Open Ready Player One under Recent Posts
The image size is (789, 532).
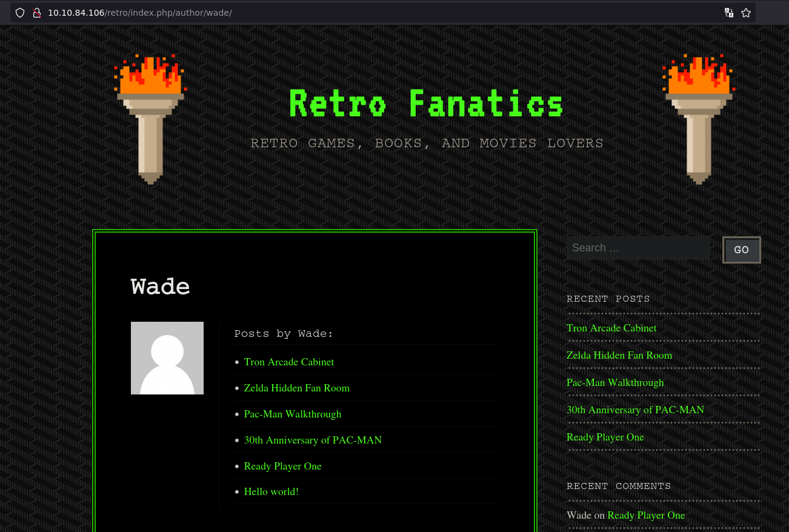tap(605, 437)
